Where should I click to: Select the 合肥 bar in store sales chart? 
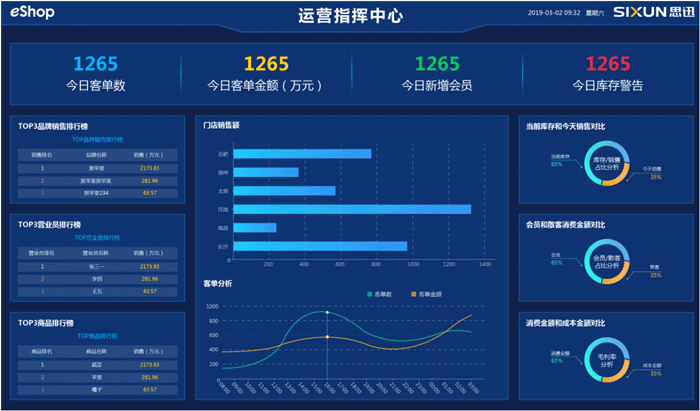(301, 154)
